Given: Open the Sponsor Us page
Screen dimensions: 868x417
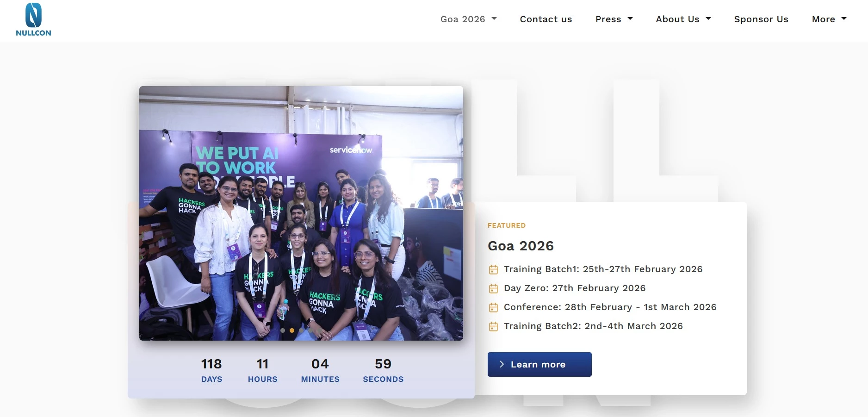Looking at the screenshot, I should coord(761,19).
